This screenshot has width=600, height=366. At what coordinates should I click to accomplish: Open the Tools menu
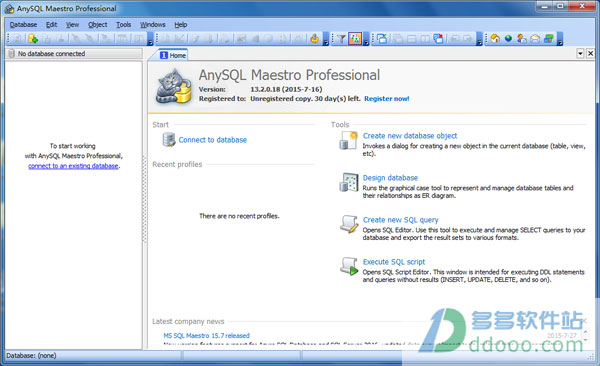[124, 25]
